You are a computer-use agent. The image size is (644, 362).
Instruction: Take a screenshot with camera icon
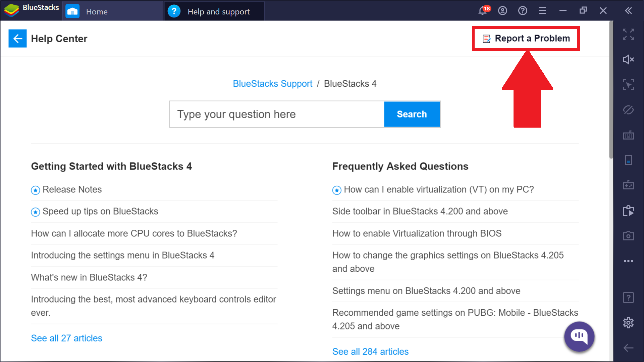628,236
